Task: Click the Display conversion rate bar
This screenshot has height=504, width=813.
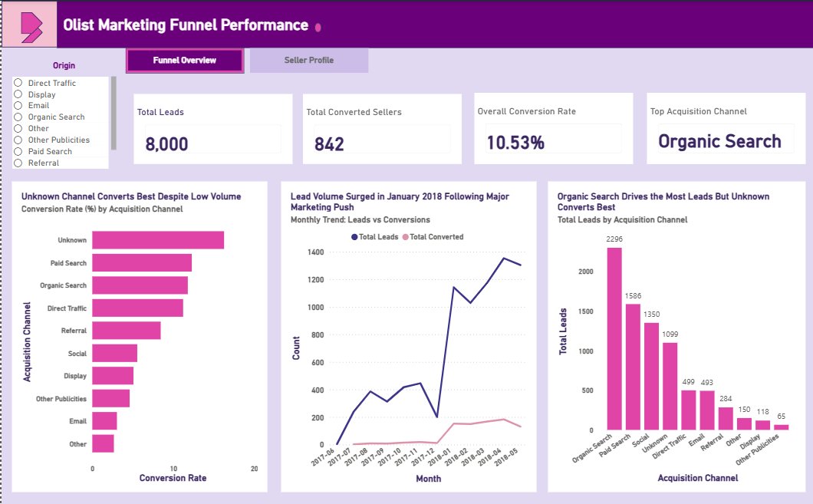Action: tap(113, 375)
